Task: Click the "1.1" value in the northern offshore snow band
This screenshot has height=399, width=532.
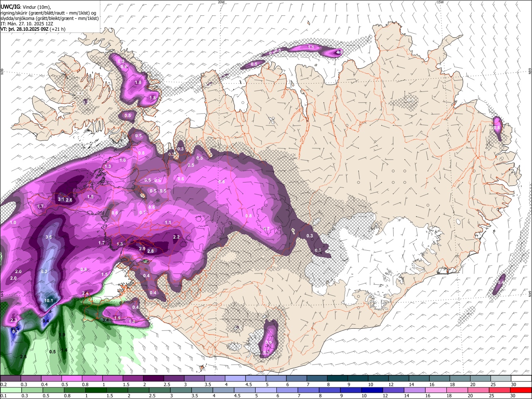Action: (311, 47)
